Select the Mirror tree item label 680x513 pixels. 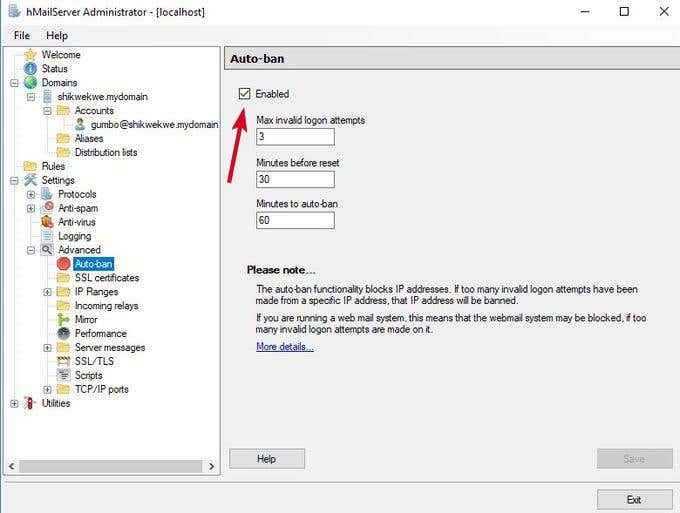click(x=86, y=320)
